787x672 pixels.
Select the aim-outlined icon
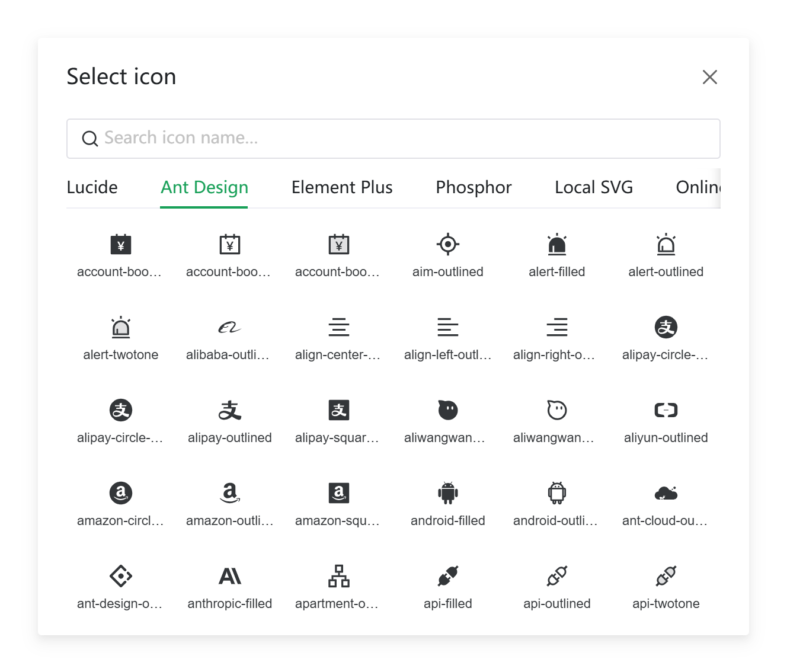click(x=448, y=244)
